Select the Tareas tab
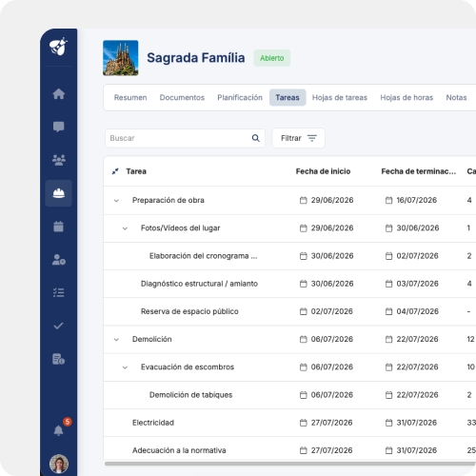 [288, 97]
